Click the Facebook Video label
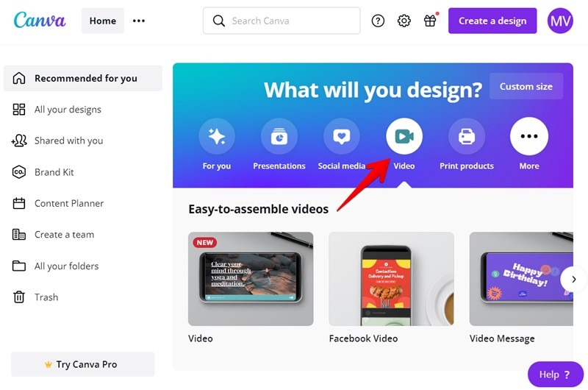588x390 pixels. click(363, 338)
